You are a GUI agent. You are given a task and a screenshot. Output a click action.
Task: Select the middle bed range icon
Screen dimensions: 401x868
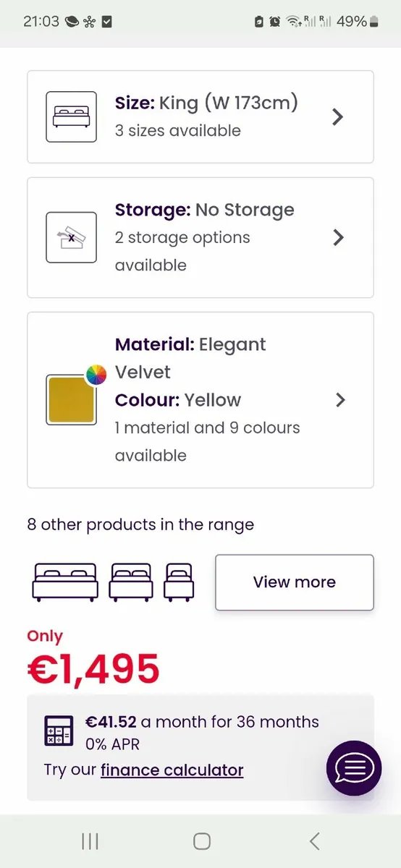[131, 582]
